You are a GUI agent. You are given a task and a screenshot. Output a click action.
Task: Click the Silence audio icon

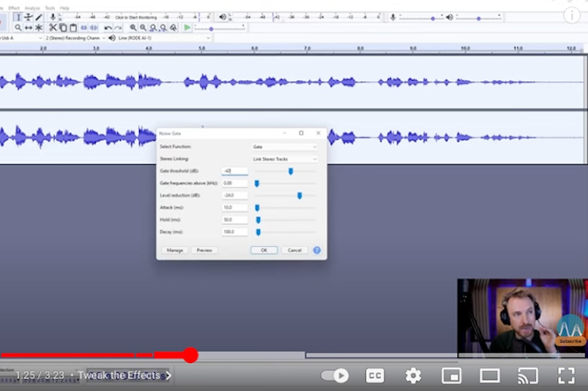[93, 27]
